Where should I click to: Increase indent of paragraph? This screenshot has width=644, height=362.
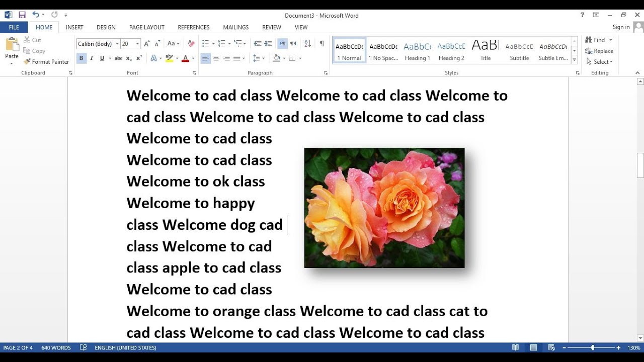point(268,44)
